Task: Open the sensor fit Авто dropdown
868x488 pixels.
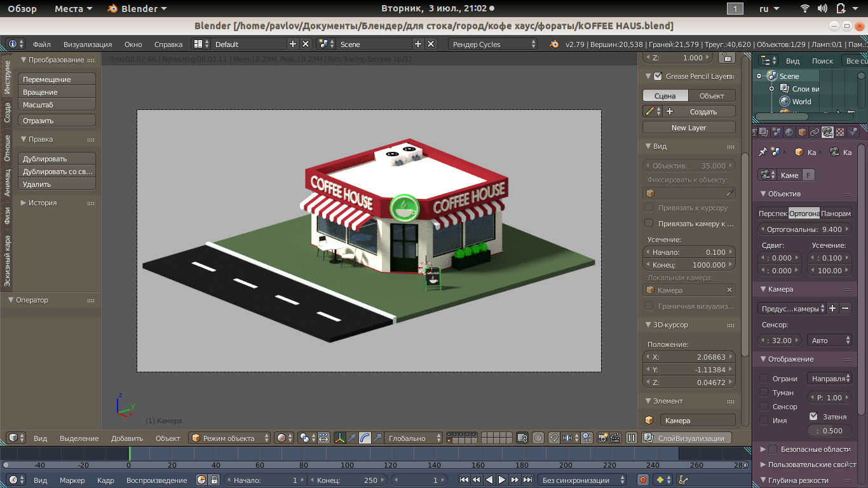Action: click(x=829, y=341)
